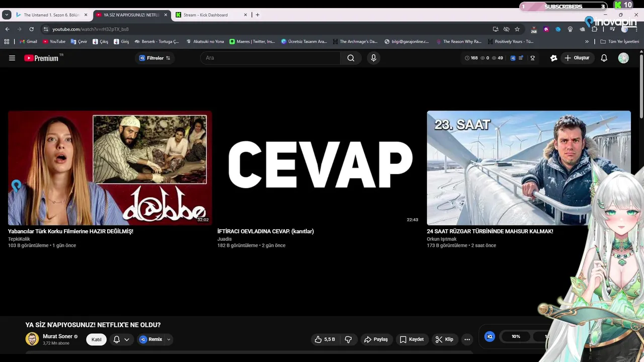Click the playlist lines icon in header

521,58
